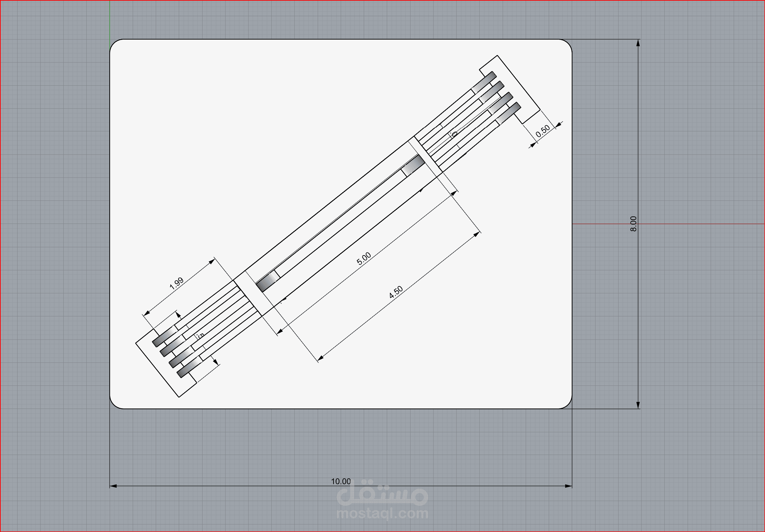Select the 8.00 height dimension label
The width and height of the screenshot is (765, 532).
pyautogui.click(x=633, y=224)
